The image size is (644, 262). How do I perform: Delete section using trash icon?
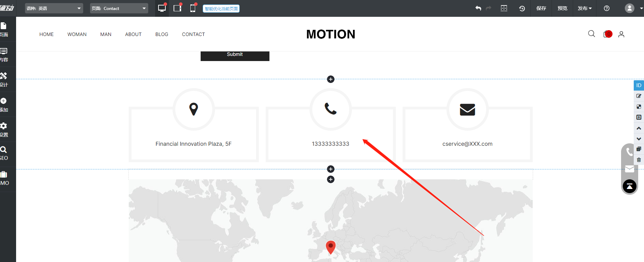pyautogui.click(x=639, y=160)
